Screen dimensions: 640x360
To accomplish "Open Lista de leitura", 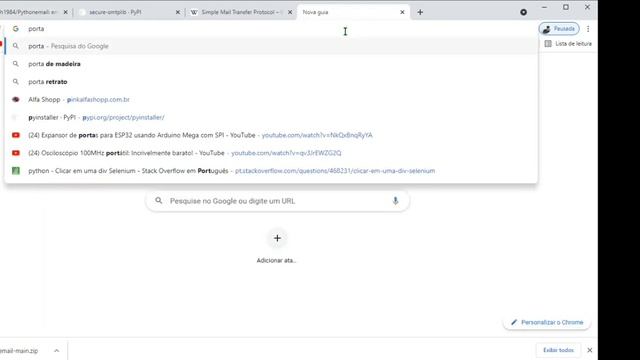I will pos(568,44).
